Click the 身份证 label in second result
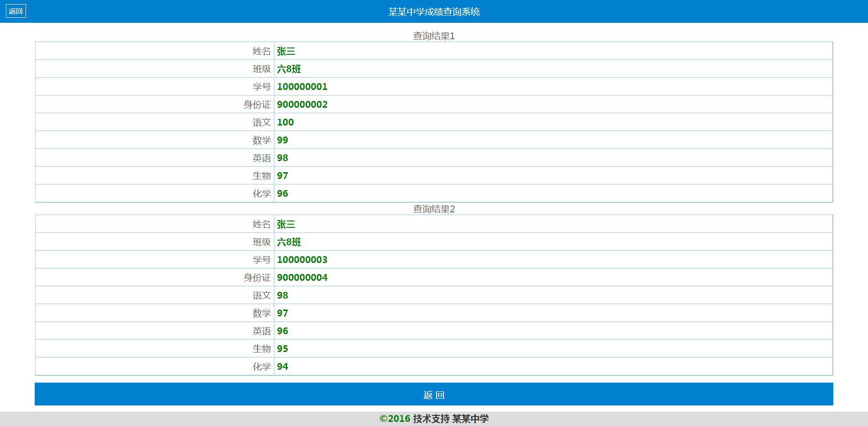The width and height of the screenshot is (868, 426). pos(257,278)
